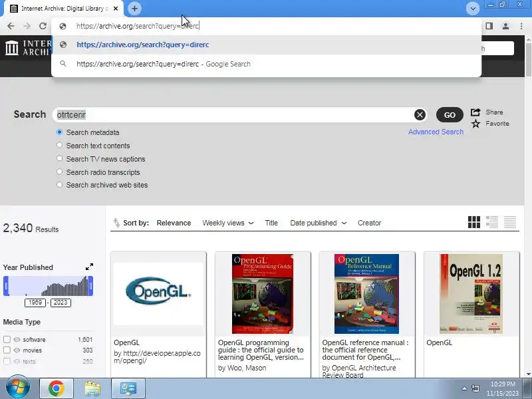The width and height of the screenshot is (532, 399).
Task: Click the 2023 end year field
Action: [x=61, y=303]
